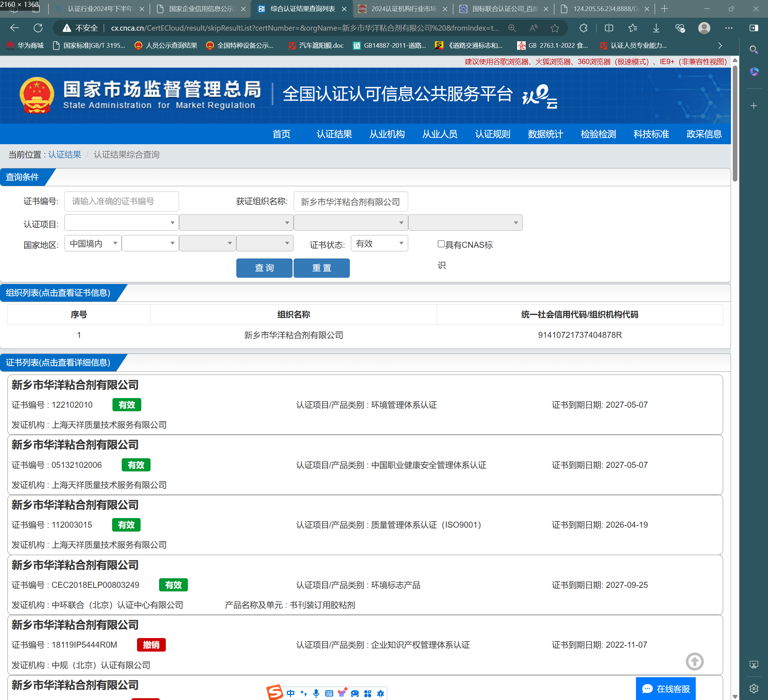Open the second 认证项目 dropdown

(236, 223)
